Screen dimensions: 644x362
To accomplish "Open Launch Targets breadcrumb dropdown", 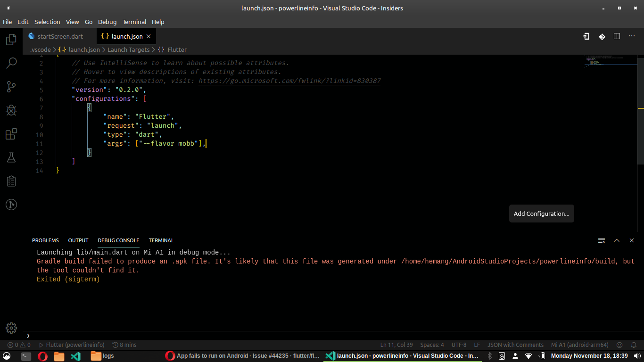I will click(x=128, y=49).
